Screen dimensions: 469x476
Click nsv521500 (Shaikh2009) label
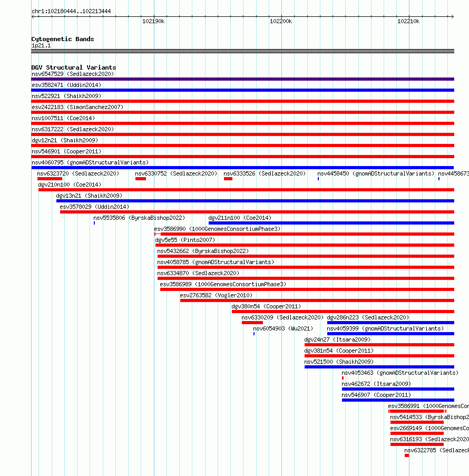339,362
